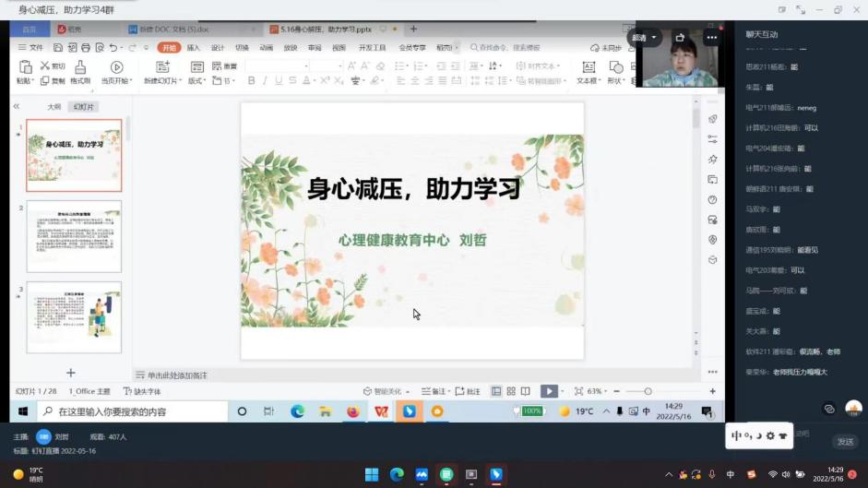Toggle superscript formatting
This screenshot has width=868, height=488.
325,81
